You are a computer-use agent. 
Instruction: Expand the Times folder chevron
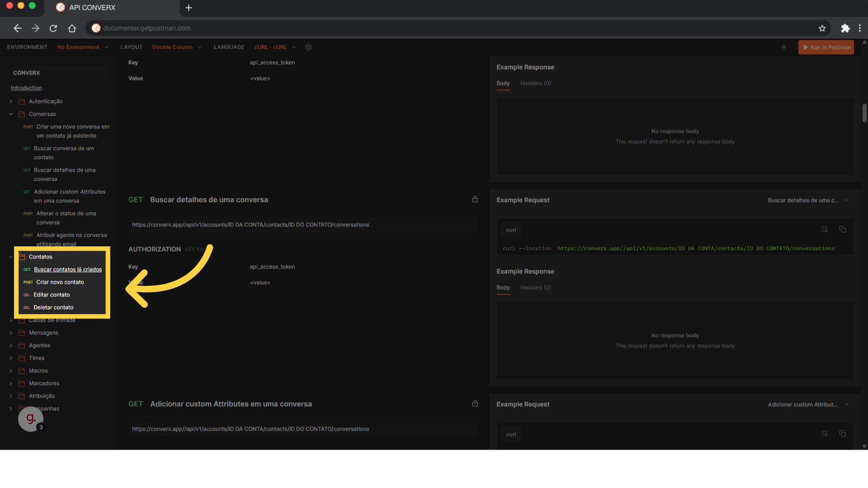[11, 358]
